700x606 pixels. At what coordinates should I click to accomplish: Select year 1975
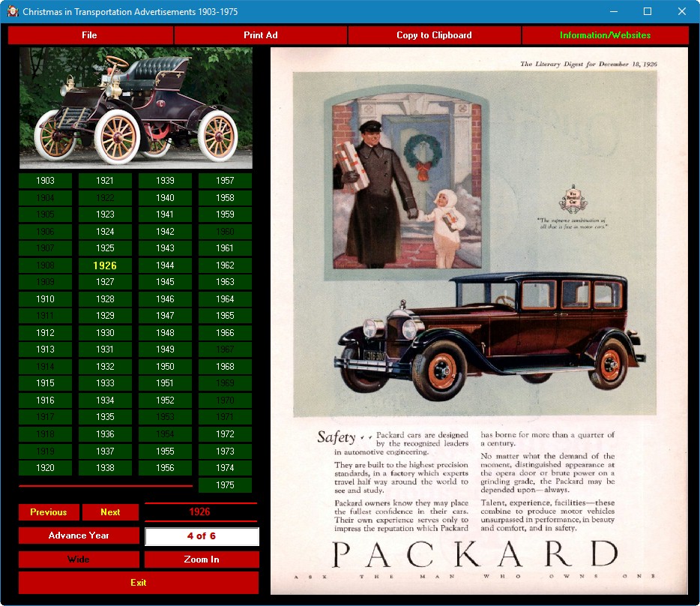click(x=225, y=485)
